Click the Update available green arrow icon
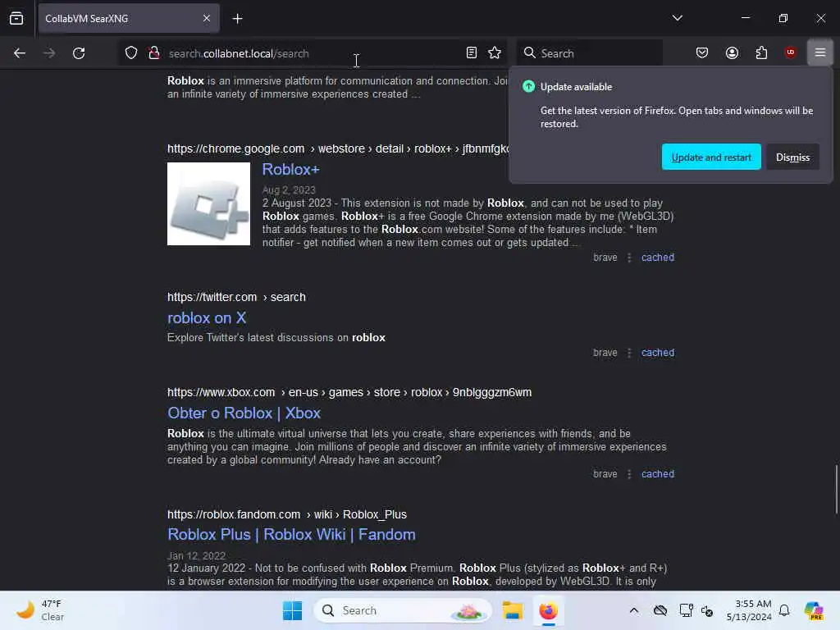This screenshot has width=840, height=630. coord(528,86)
